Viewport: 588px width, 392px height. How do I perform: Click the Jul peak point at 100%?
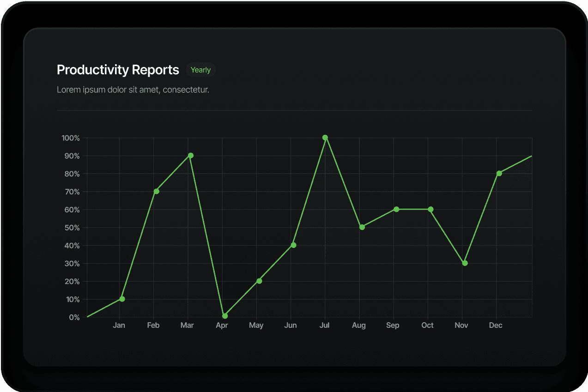(325, 138)
